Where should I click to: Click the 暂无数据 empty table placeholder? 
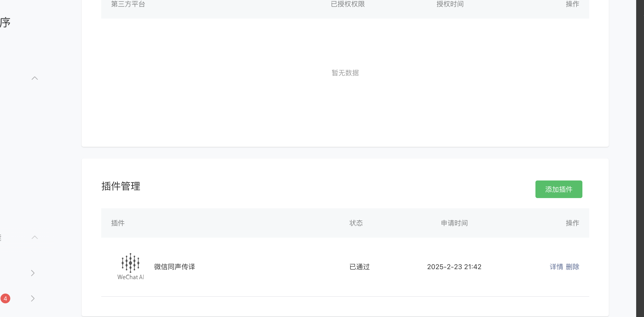click(345, 73)
